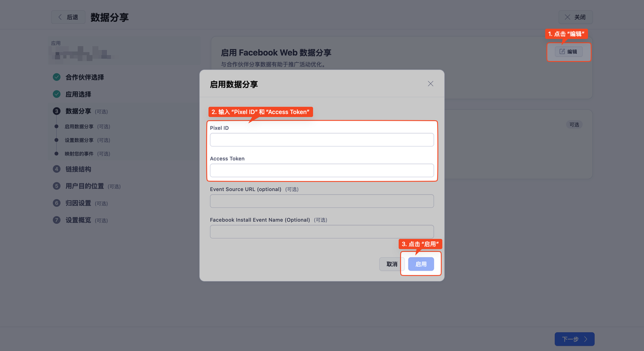Click the Pixel ID input field
This screenshot has width=644, height=351.
tap(321, 139)
